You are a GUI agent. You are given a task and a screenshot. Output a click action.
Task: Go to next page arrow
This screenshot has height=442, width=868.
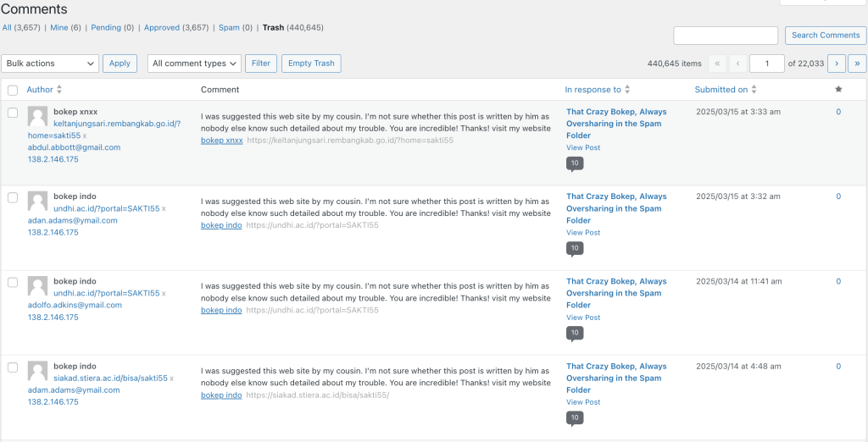pyautogui.click(x=836, y=64)
